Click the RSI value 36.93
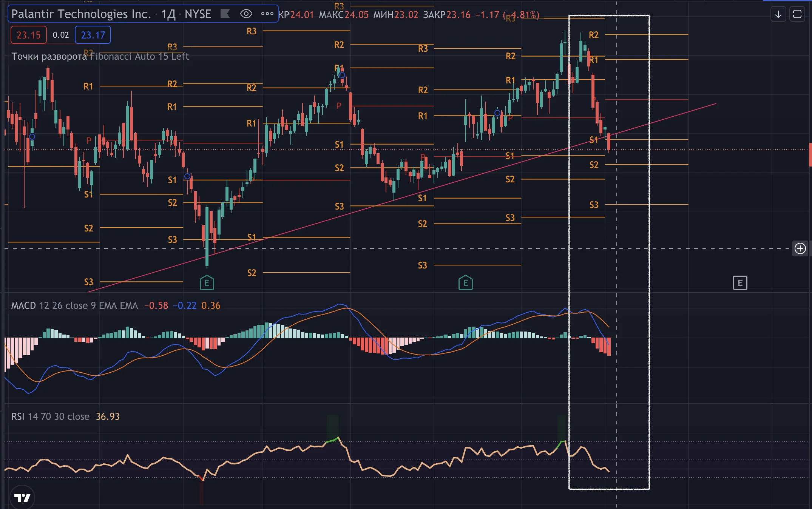Viewport: 812px width, 509px height. pos(108,416)
